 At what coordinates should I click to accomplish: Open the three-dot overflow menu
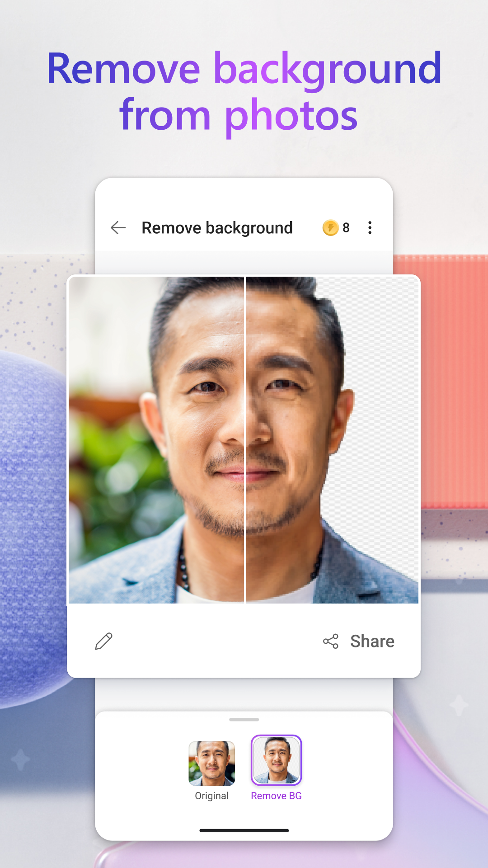(x=370, y=227)
